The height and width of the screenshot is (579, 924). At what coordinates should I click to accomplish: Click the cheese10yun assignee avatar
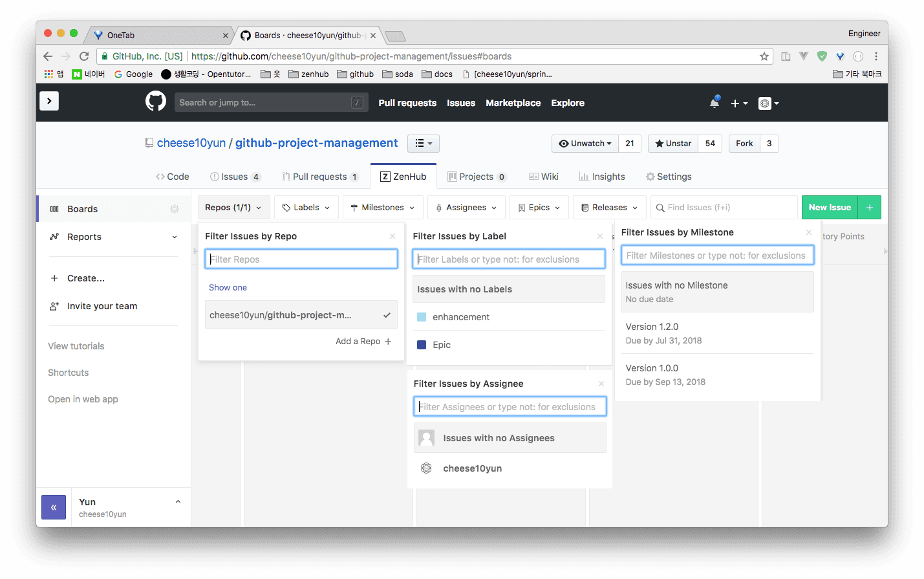pos(426,468)
